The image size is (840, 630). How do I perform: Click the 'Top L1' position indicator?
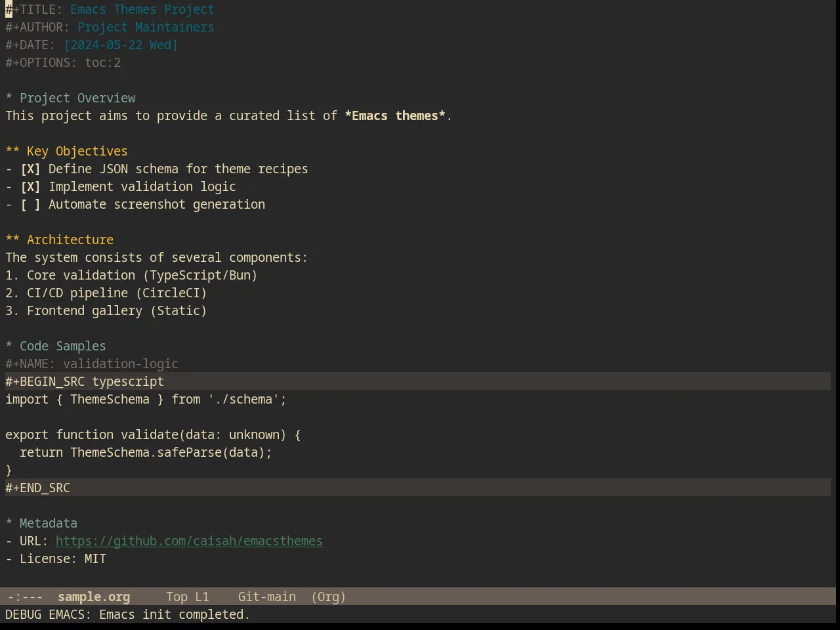188,597
